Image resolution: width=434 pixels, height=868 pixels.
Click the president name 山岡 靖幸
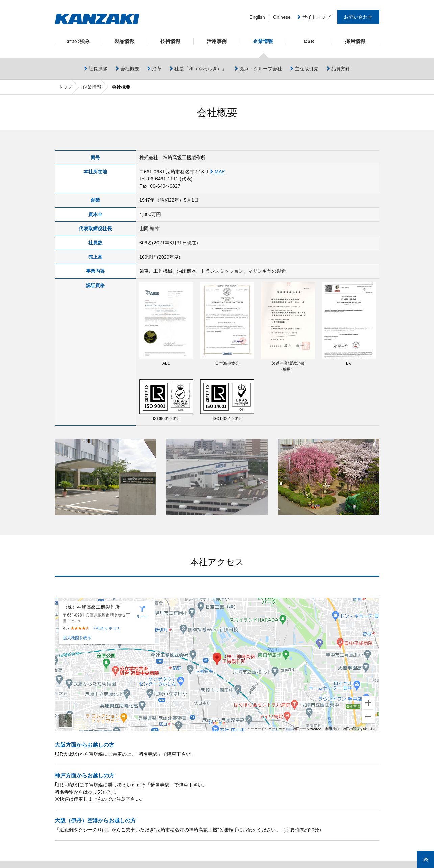pos(149,228)
